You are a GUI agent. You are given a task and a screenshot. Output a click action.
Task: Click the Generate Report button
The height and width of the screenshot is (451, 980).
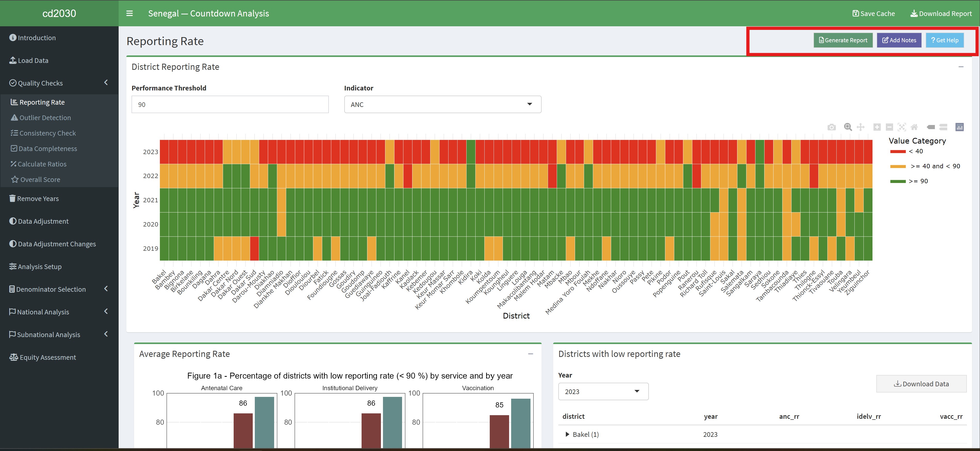pyautogui.click(x=843, y=40)
